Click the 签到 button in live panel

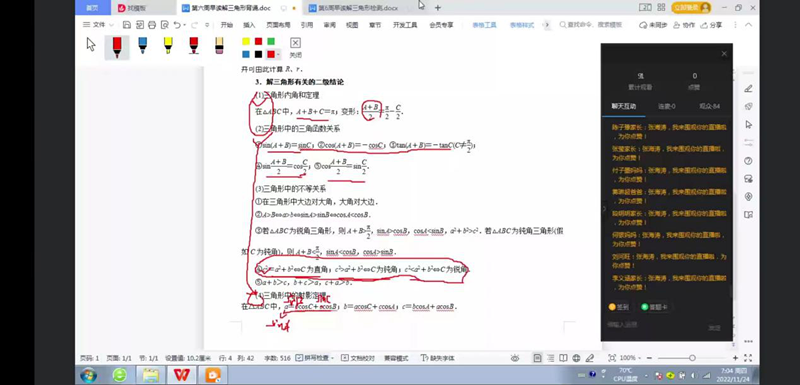[618, 307]
